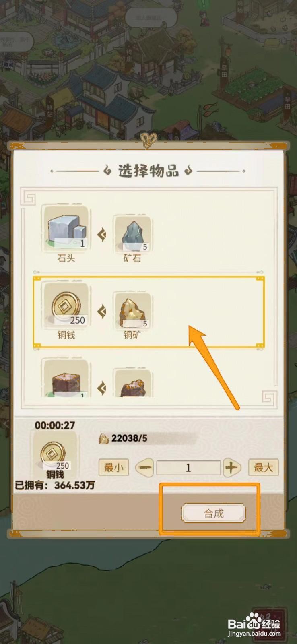Click the 合成 synthesize button

(213, 513)
